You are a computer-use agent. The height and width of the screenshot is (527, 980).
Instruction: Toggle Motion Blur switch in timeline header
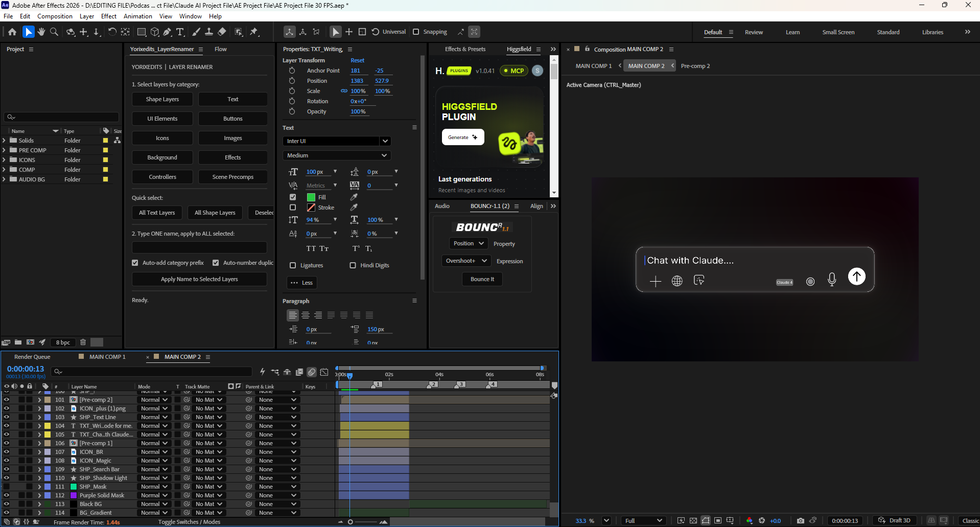coord(312,372)
